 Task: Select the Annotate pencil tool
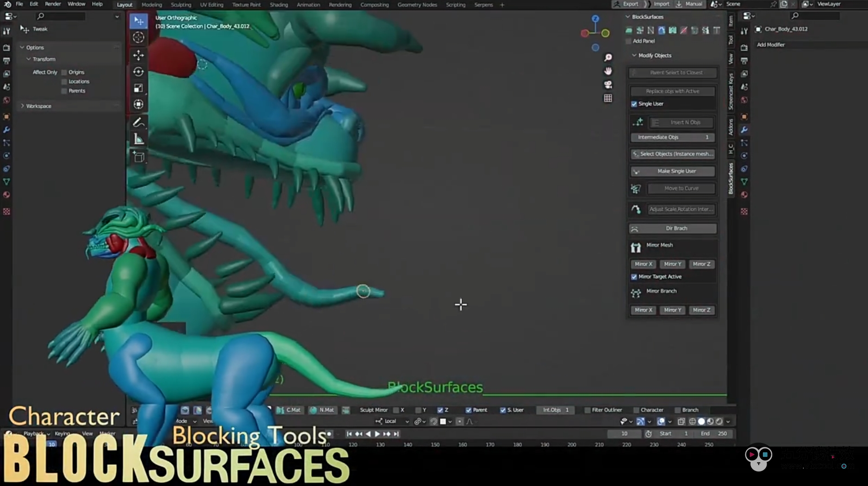click(138, 123)
